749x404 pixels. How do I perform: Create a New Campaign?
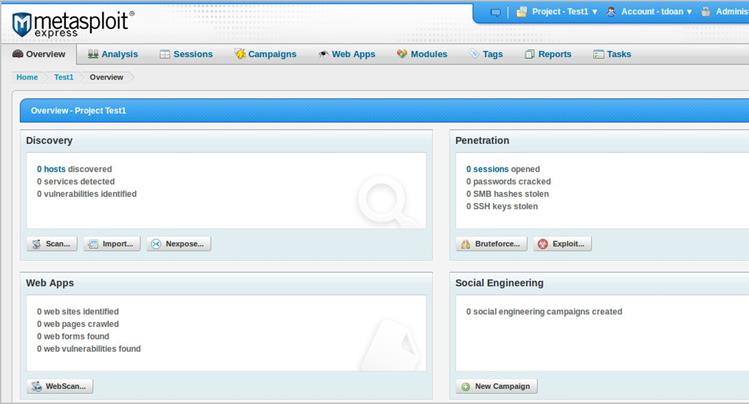coord(497,386)
